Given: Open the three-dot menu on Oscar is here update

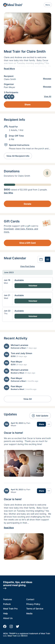Looking at the screenshot, I should pyautogui.click(x=49, y=484).
